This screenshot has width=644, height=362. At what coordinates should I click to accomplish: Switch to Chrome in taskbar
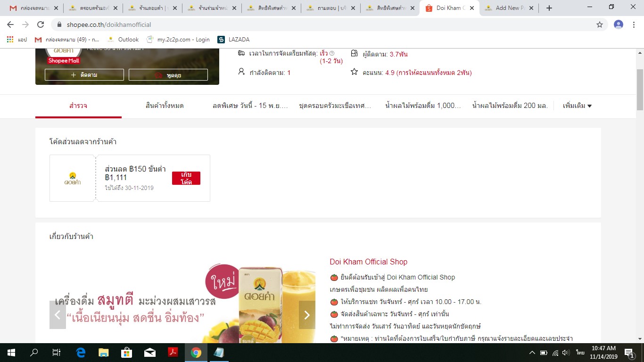point(196,353)
